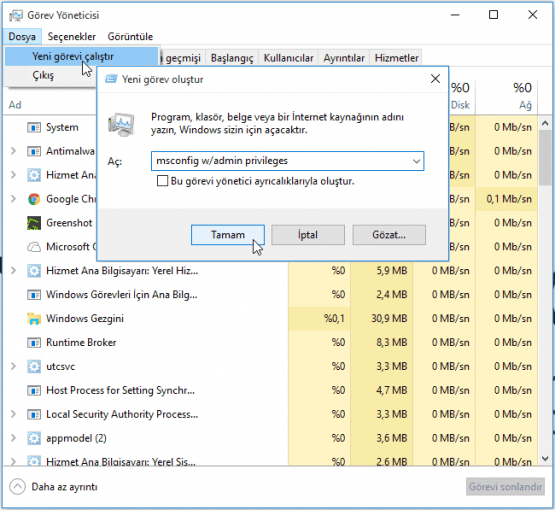The height and width of the screenshot is (510, 555).
Task: Click the process list scrollbar thumb
Action: [x=545, y=157]
